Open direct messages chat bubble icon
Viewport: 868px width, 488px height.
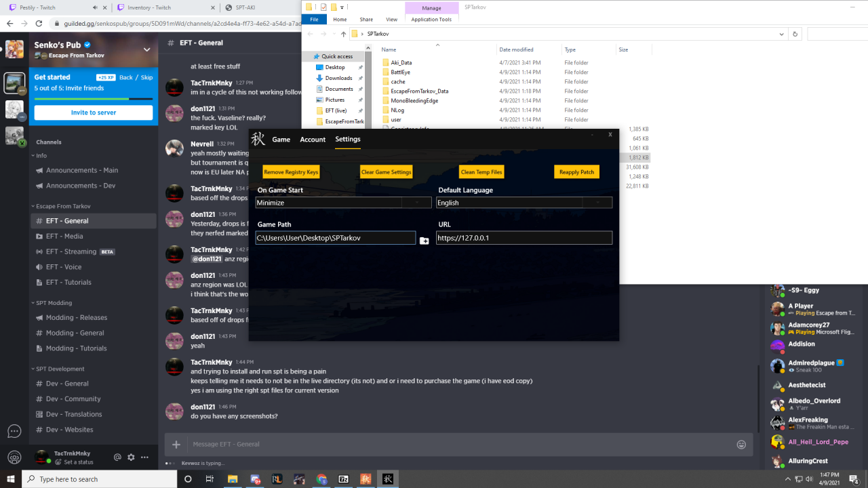coord(14,431)
